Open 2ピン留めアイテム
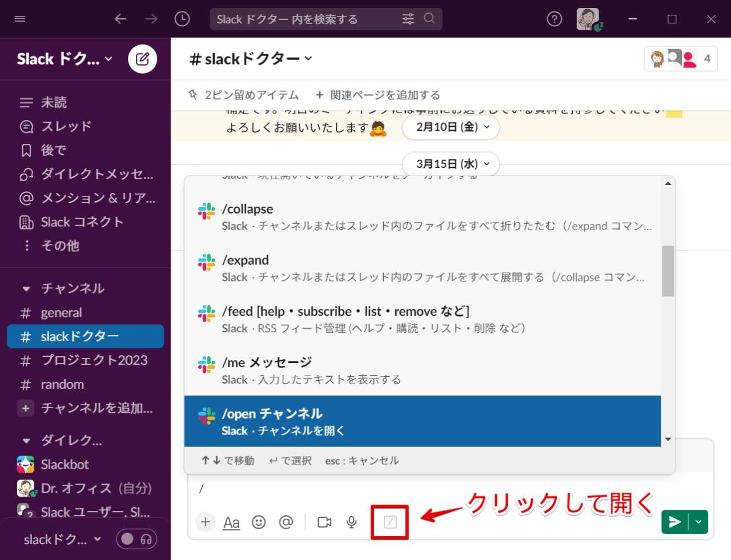This screenshot has height=560, width=731. coord(244,95)
